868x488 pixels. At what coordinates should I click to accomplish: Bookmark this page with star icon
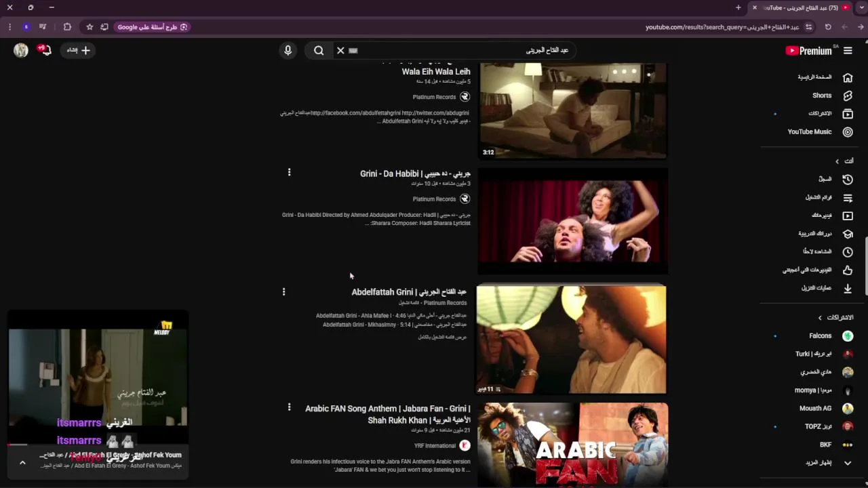coord(90,27)
